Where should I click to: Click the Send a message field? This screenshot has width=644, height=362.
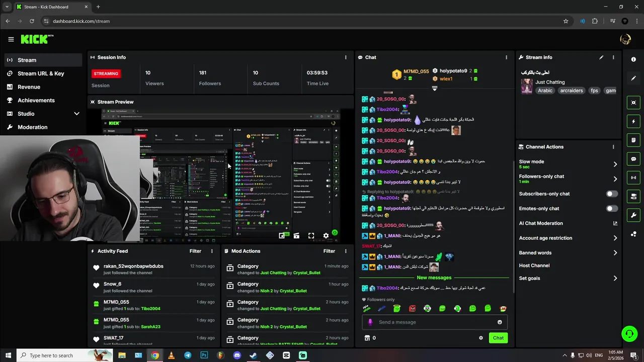[435, 322]
